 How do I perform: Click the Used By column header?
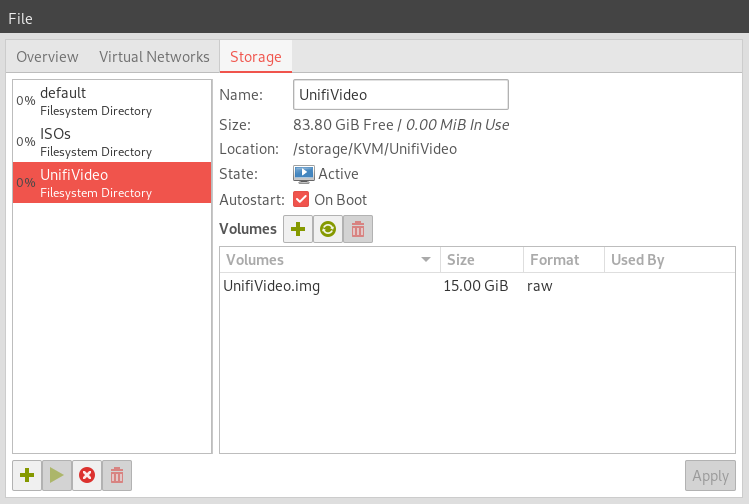[670, 259]
